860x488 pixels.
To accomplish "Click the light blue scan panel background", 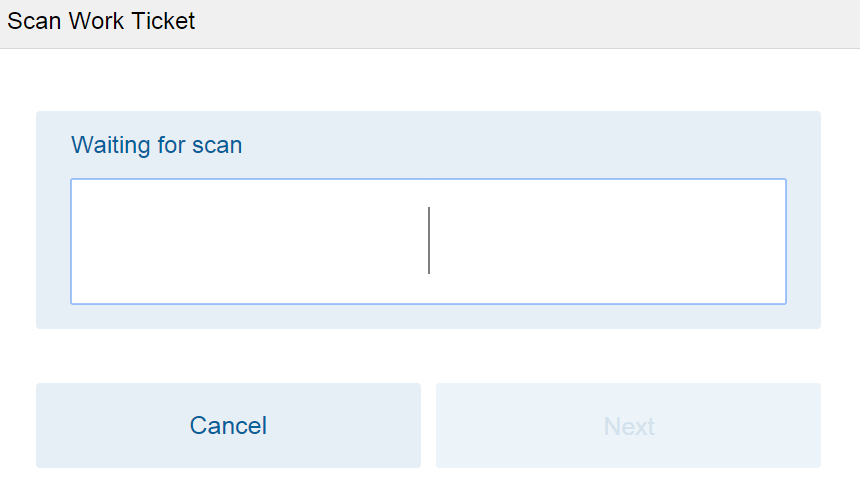I will point(500,143).
